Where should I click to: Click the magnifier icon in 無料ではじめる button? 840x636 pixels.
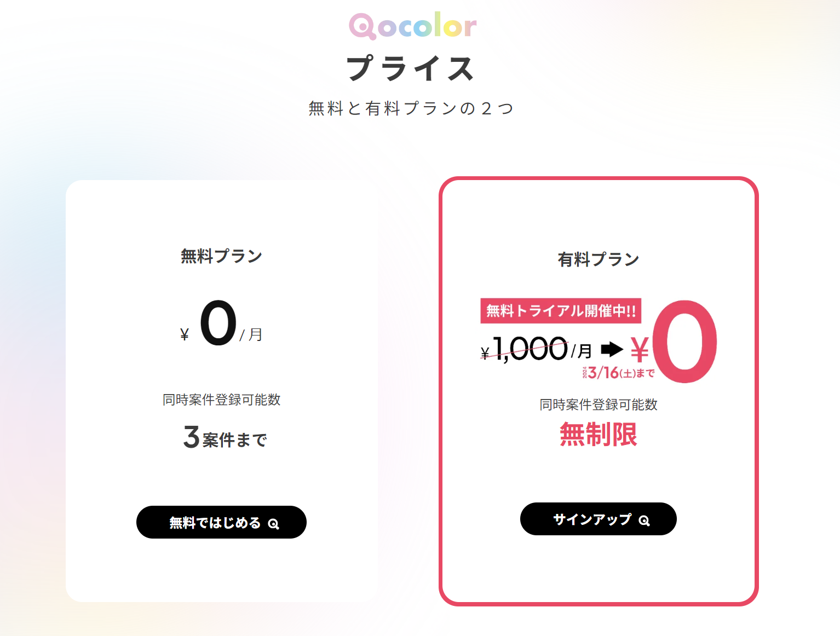[x=273, y=524]
